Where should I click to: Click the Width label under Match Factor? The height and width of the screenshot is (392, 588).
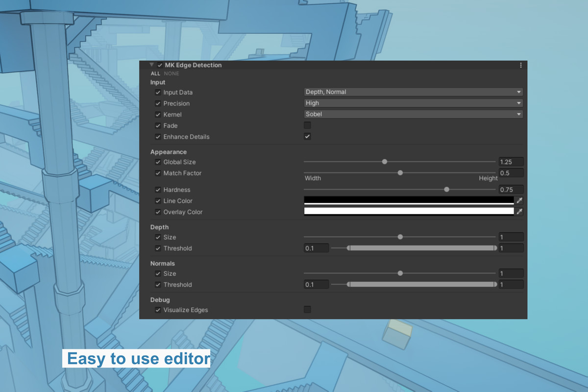click(313, 178)
